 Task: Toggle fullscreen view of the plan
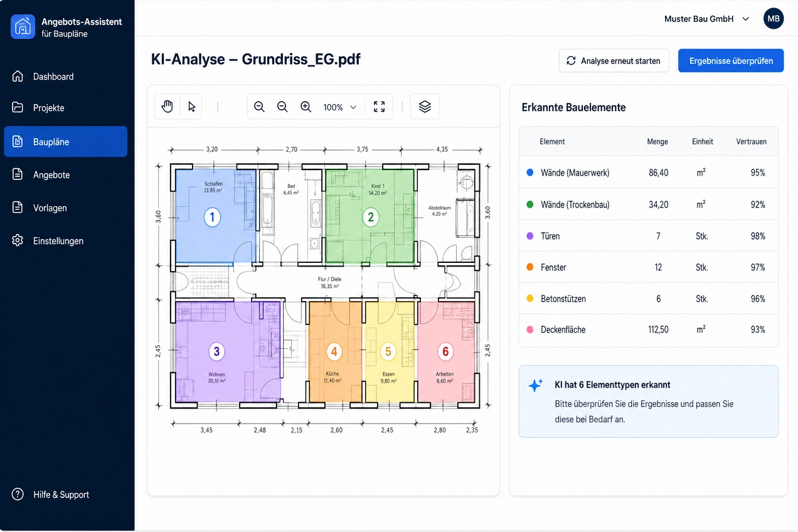pyautogui.click(x=379, y=107)
